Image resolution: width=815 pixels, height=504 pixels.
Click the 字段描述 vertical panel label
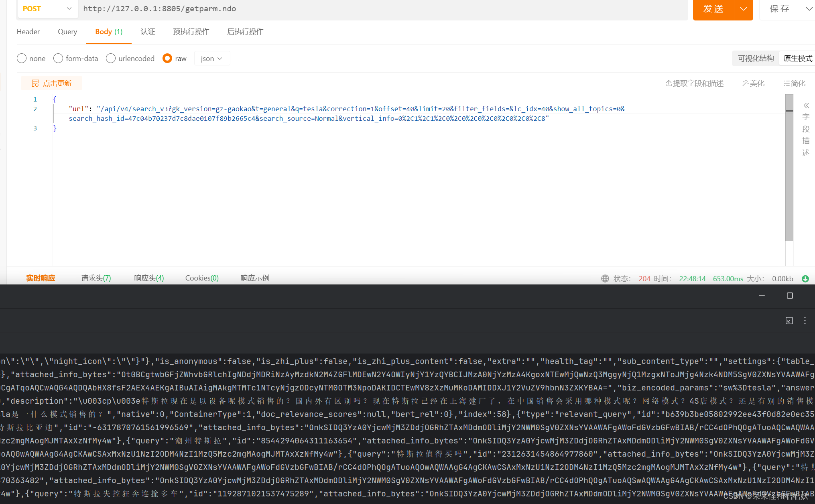point(806,135)
